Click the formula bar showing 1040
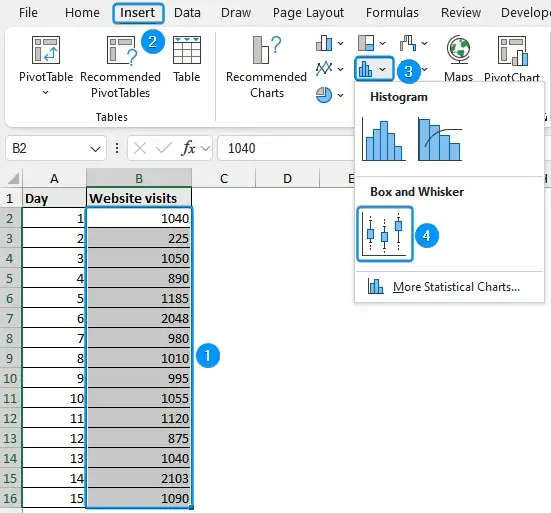The width and height of the screenshot is (551, 513). 285,148
